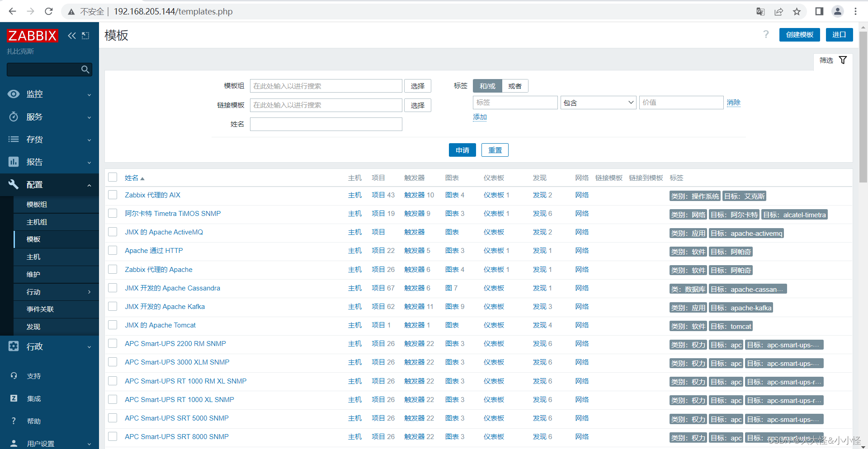Check the JMX 开发的 Apache Cassandra checkbox
The width and height of the screenshot is (868, 449).
click(x=113, y=288)
